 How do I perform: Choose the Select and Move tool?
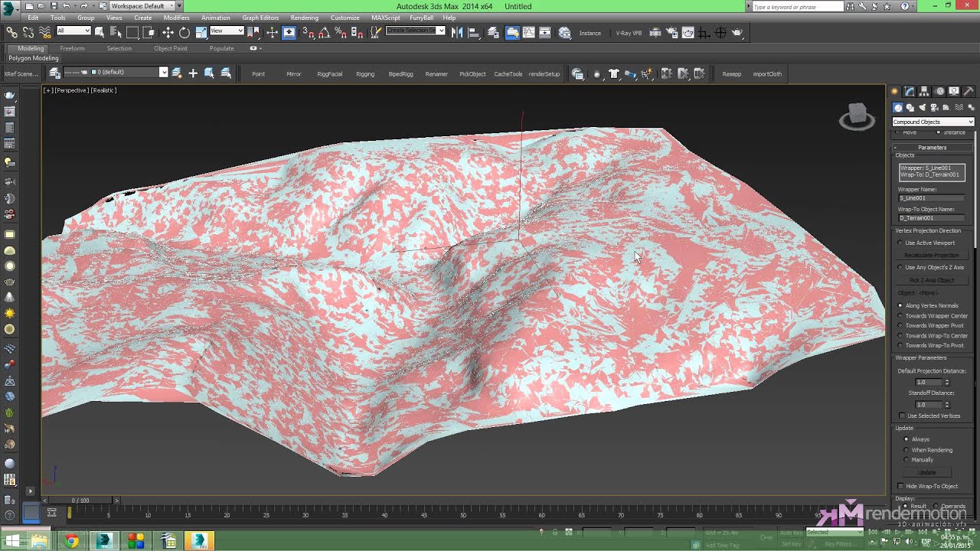tap(168, 32)
